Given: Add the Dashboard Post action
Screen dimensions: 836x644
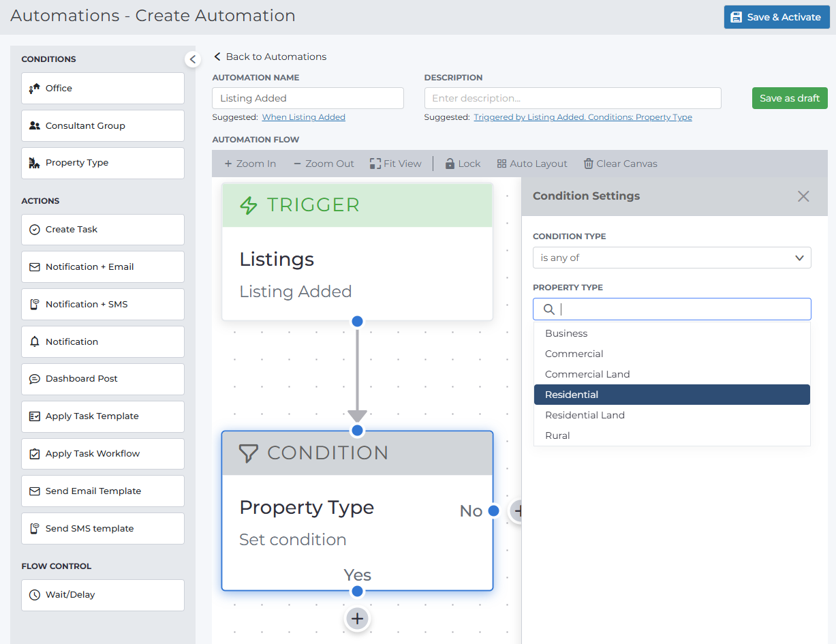Looking at the screenshot, I should click(103, 379).
